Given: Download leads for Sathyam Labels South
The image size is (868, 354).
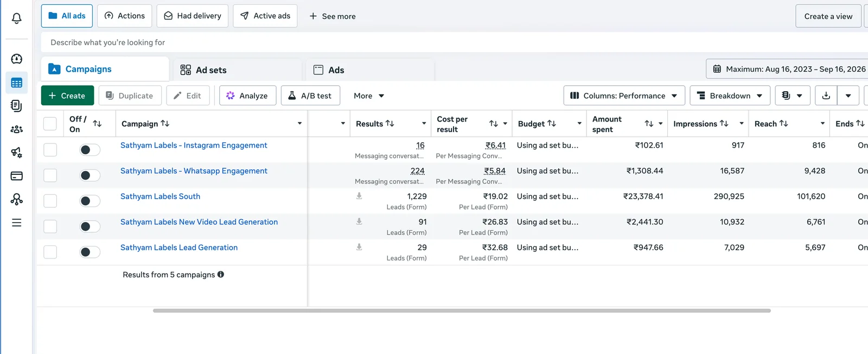Looking at the screenshot, I should tap(359, 196).
